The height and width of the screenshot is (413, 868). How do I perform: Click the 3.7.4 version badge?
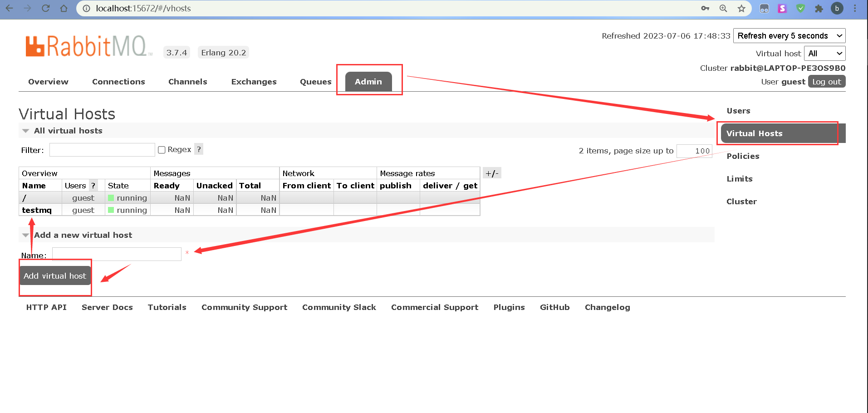point(177,53)
